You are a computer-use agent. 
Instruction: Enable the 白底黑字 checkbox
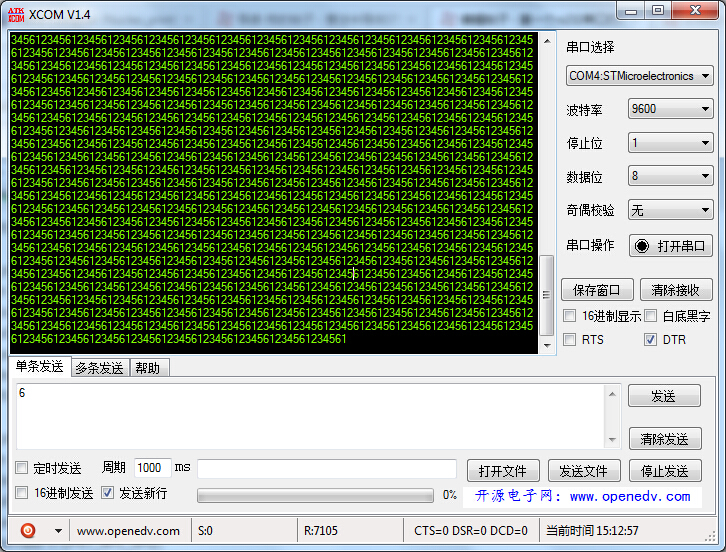tap(651, 316)
